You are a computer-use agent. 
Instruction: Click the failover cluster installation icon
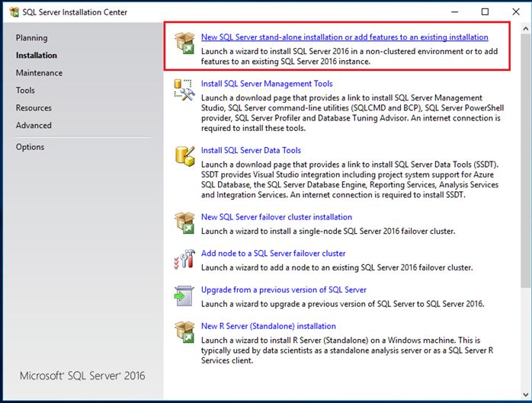(x=184, y=223)
